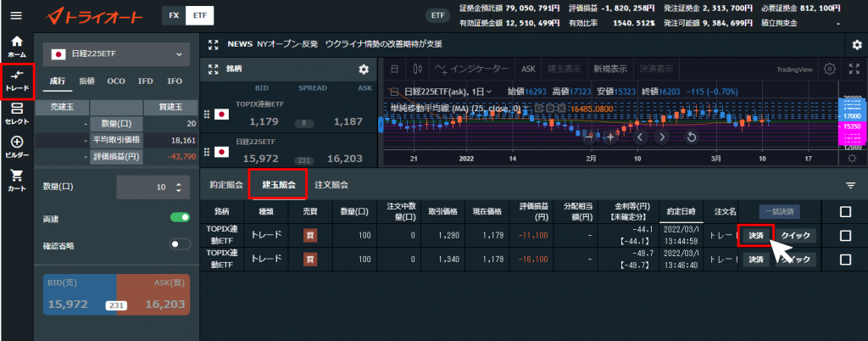
Task: Click the ASK(買) 16,203 buy button
Action: (153, 294)
